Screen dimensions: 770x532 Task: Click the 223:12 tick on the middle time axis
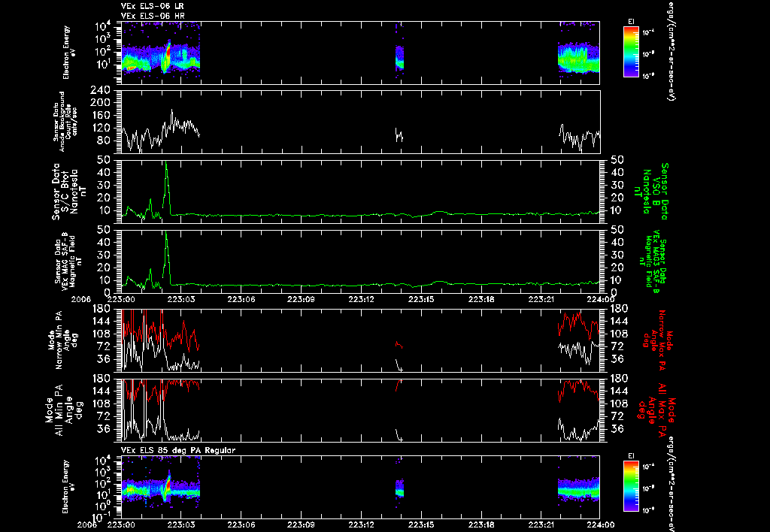[x=361, y=299]
